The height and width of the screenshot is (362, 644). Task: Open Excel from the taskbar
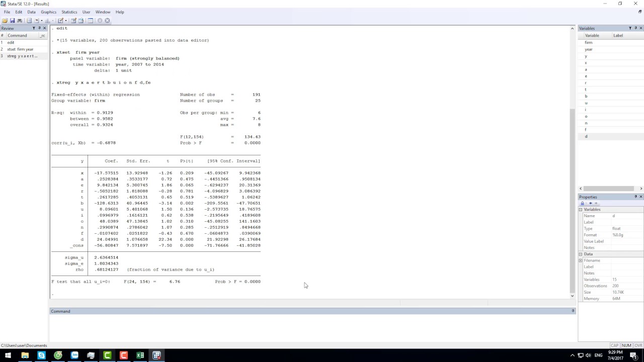[x=140, y=355]
